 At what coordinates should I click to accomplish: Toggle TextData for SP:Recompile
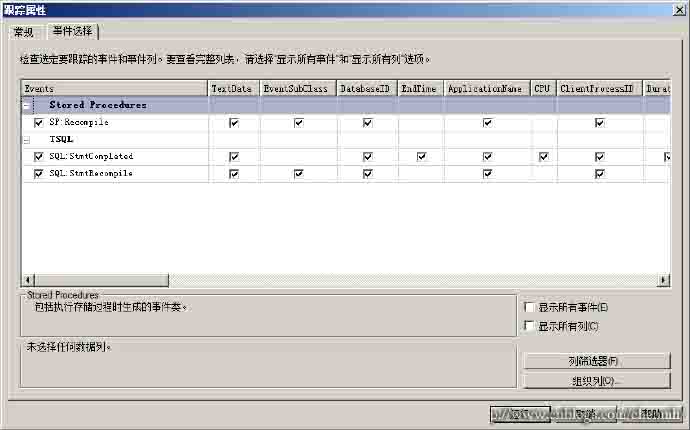click(234, 123)
